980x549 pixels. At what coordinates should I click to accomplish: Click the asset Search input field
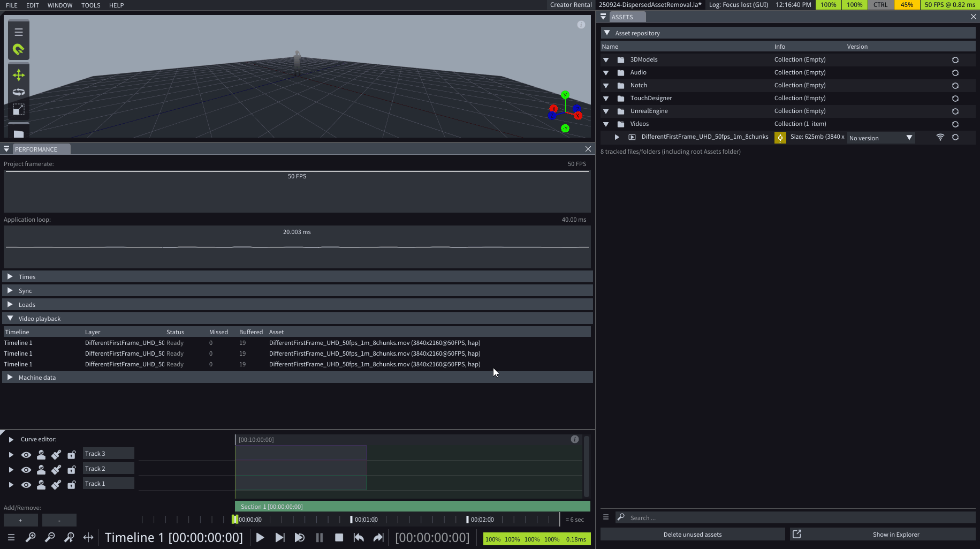(x=797, y=518)
